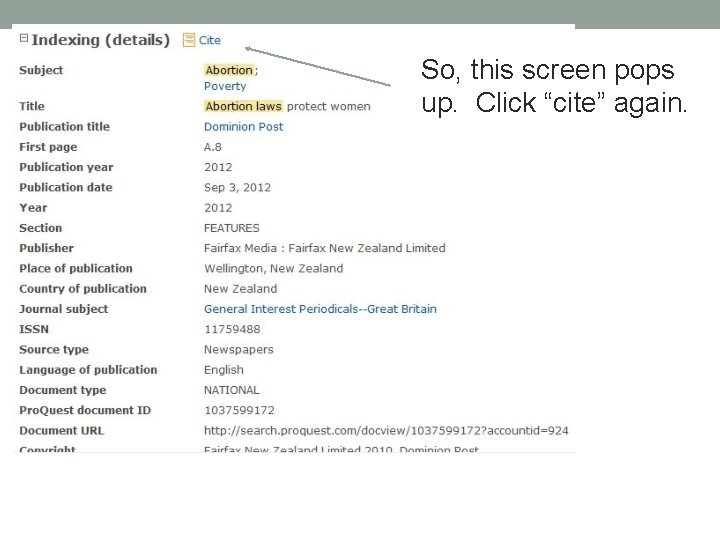The width and height of the screenshot is (720, 540).
Task: Click the first page value A.8
Action: (213, 147)
